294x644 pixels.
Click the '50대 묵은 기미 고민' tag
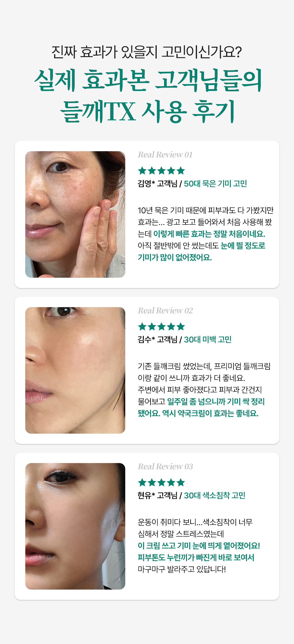216,184
